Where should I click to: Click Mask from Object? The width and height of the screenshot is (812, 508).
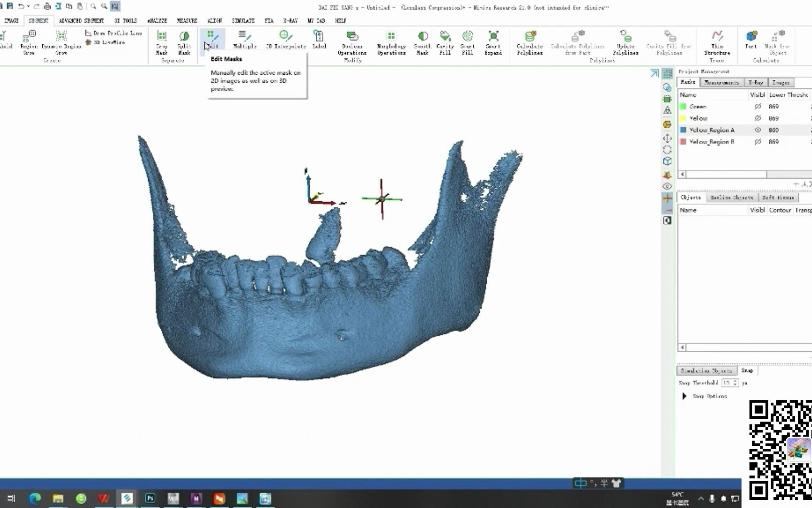(x=778, y=42)
